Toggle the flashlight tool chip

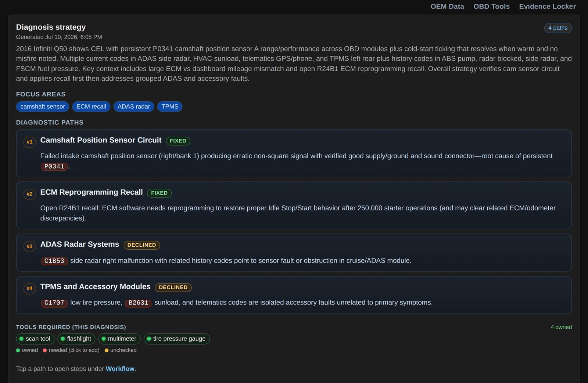[x=76, y=339]
